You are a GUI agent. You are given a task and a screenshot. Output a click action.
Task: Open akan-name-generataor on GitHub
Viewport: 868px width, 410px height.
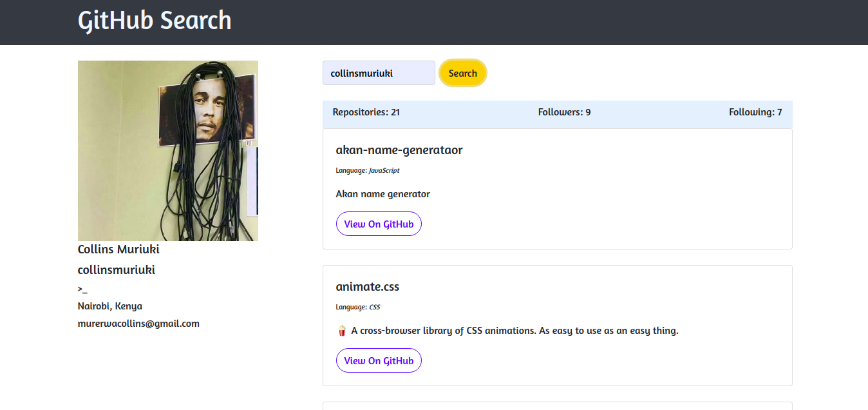coord(379,224)
